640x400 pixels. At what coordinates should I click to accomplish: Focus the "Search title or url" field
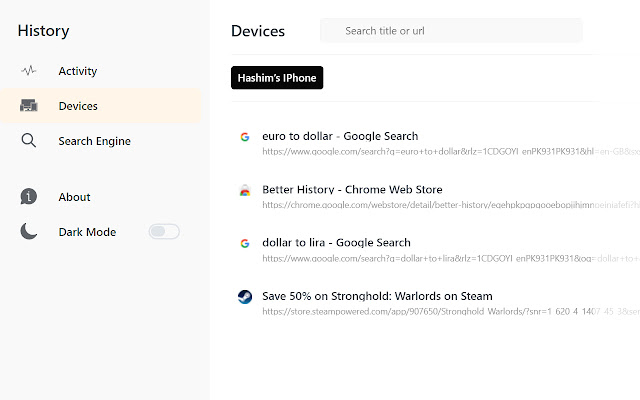(455, 31)
